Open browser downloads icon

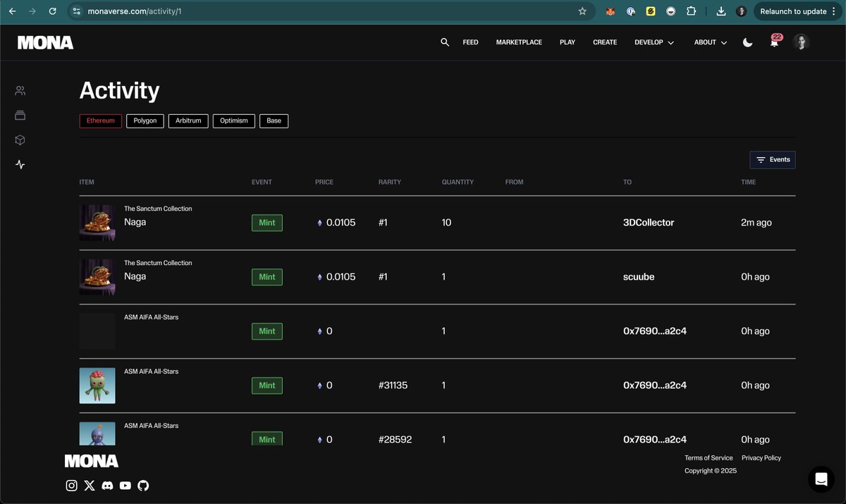721,11
